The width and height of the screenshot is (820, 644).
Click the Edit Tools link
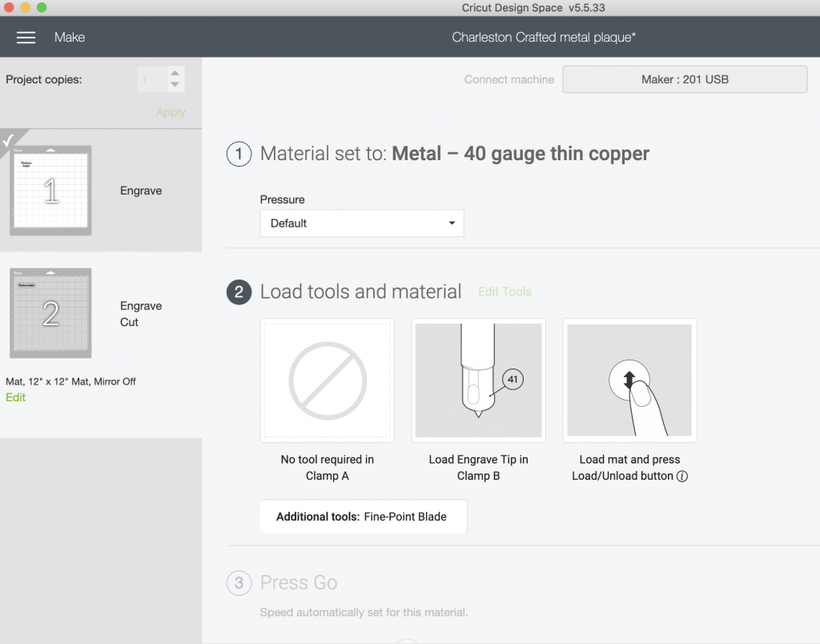click(x=504, y=292)
